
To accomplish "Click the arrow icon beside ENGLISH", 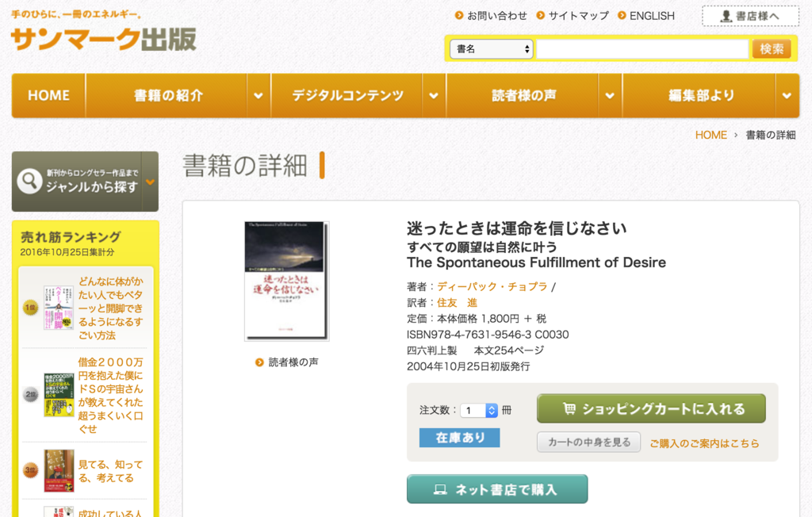I will [x=622, y=16].
